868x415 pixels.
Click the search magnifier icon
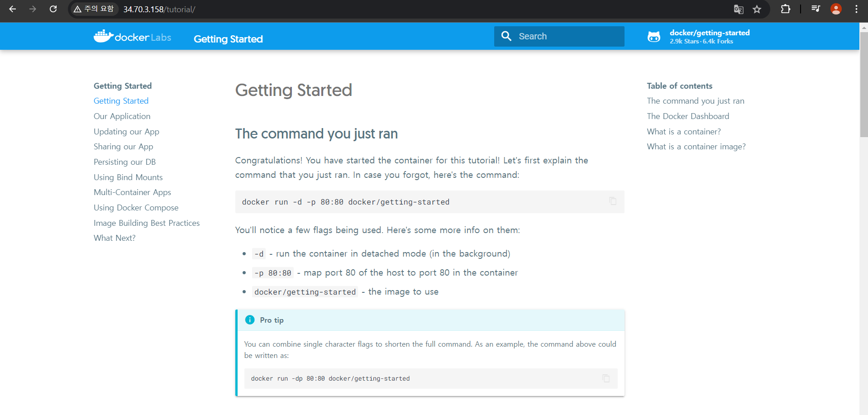pyautogui.click(x=506, y=36)
